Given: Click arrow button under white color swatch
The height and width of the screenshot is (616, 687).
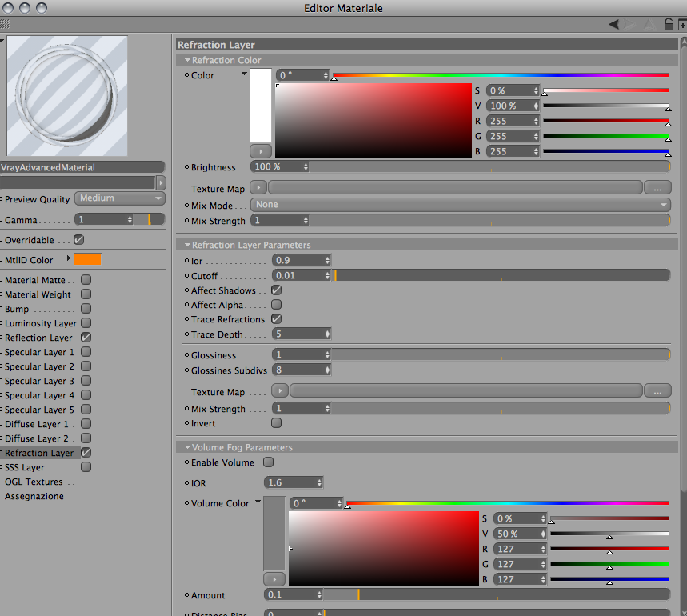Looking at the screenshot, I should [x=261, y=151].
